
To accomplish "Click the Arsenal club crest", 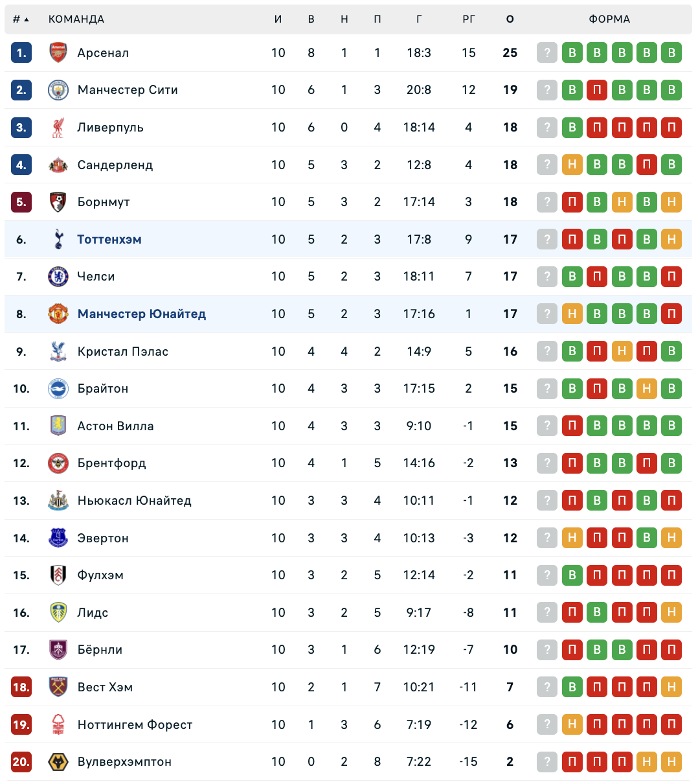I will [58, 52].
